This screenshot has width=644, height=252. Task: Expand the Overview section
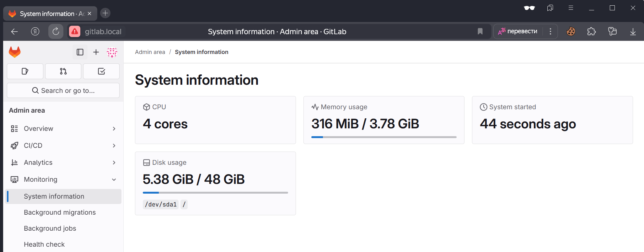[63, 129]
